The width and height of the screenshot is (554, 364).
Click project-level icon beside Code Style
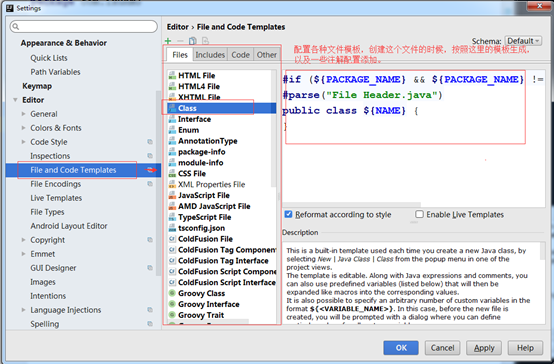tap(150, 142)
